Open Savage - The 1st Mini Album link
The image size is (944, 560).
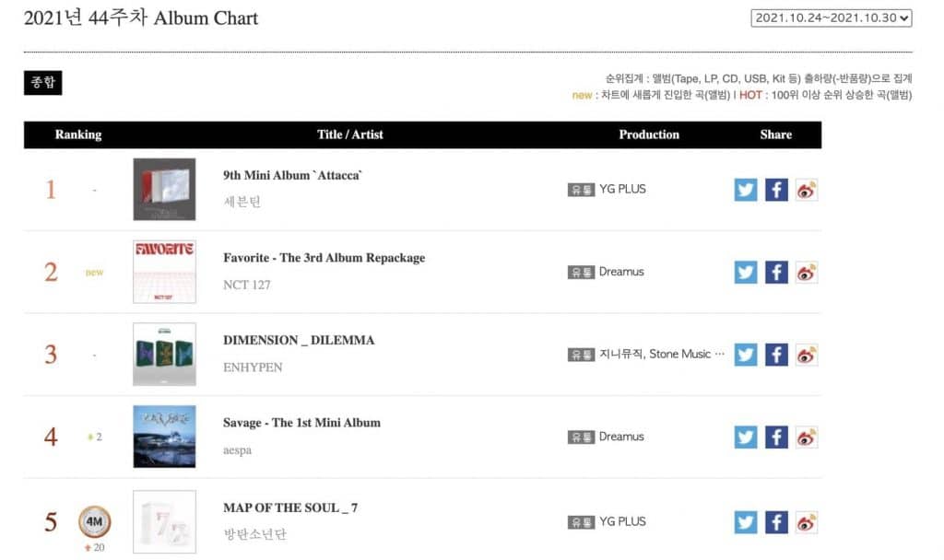point(301,423)
